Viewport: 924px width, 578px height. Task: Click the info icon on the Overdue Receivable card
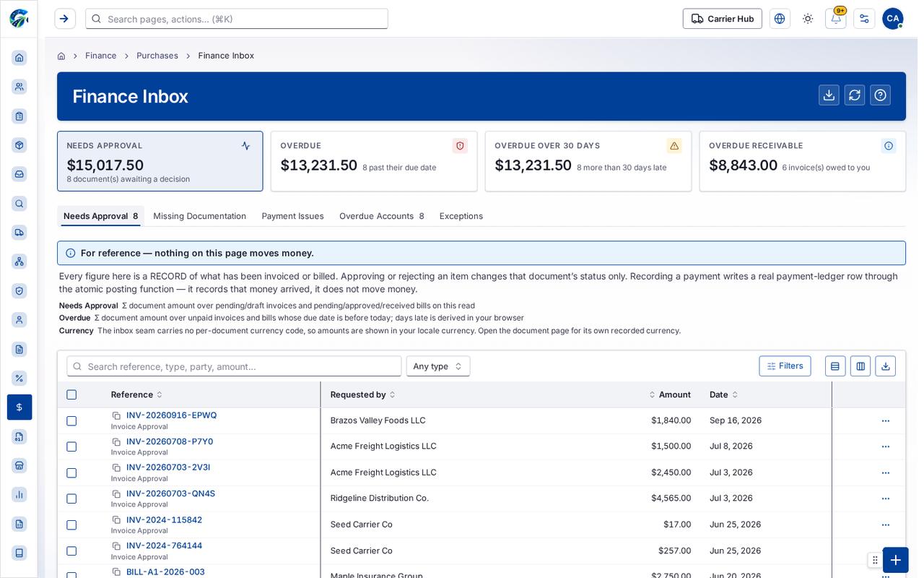[889, 146]
